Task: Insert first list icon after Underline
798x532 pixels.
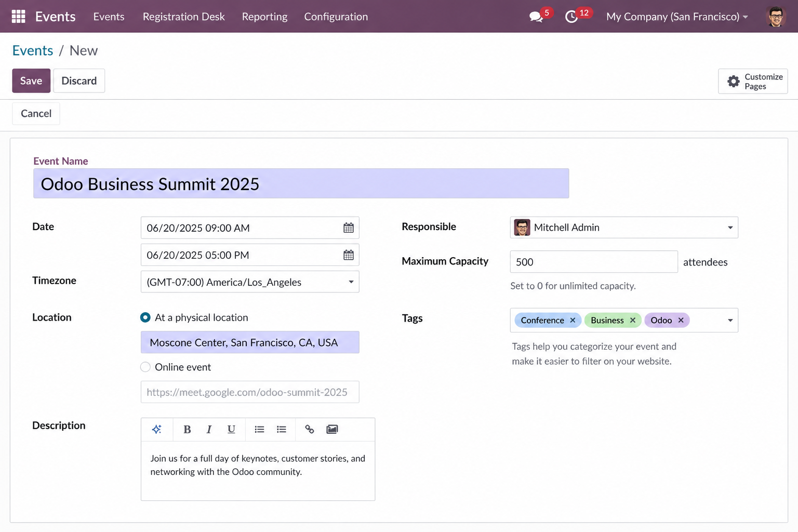Action: pyautogui.click(x=259, y=429)
